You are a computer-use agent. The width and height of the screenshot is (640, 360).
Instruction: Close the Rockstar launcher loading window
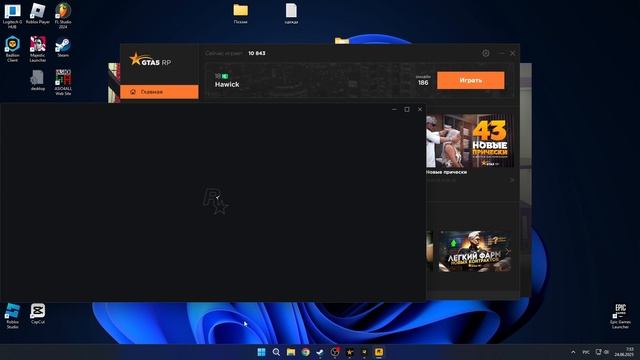pos(420,109)
